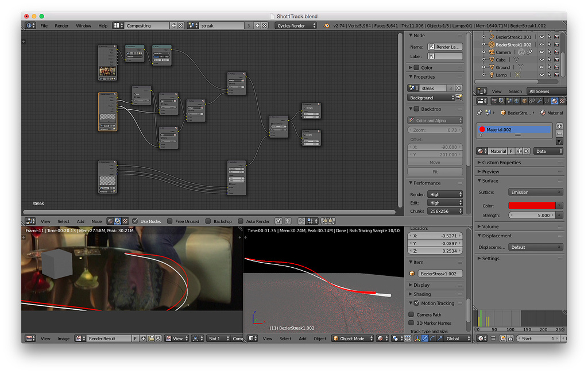This screenshot has width=588, height=373.
Task: Open Material properties tab sphere icon
Action: 554,101
